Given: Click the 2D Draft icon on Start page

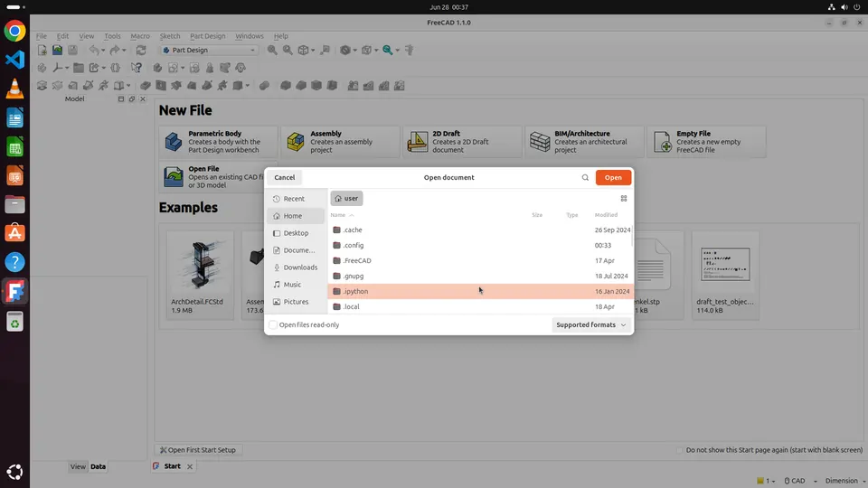Looking at the screenshot, I should (x=418, y=142).
